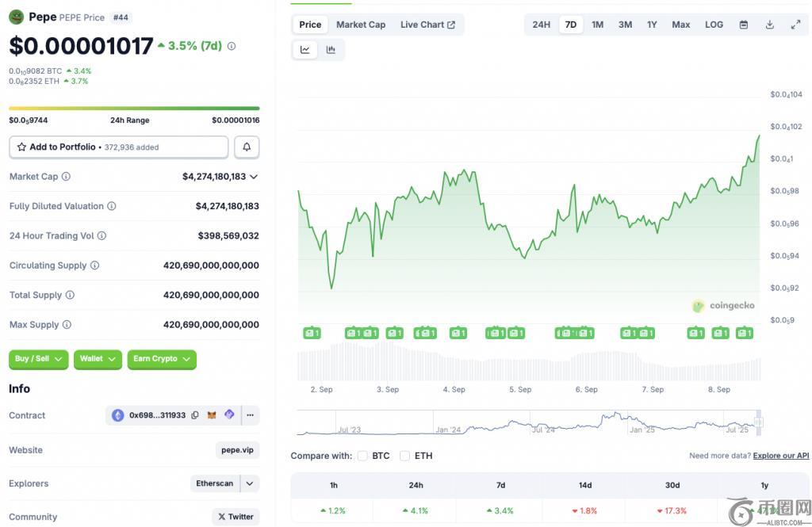Enable ETH comparison checkbox
The height and width of the screenshot is (527, 812).
404,456
